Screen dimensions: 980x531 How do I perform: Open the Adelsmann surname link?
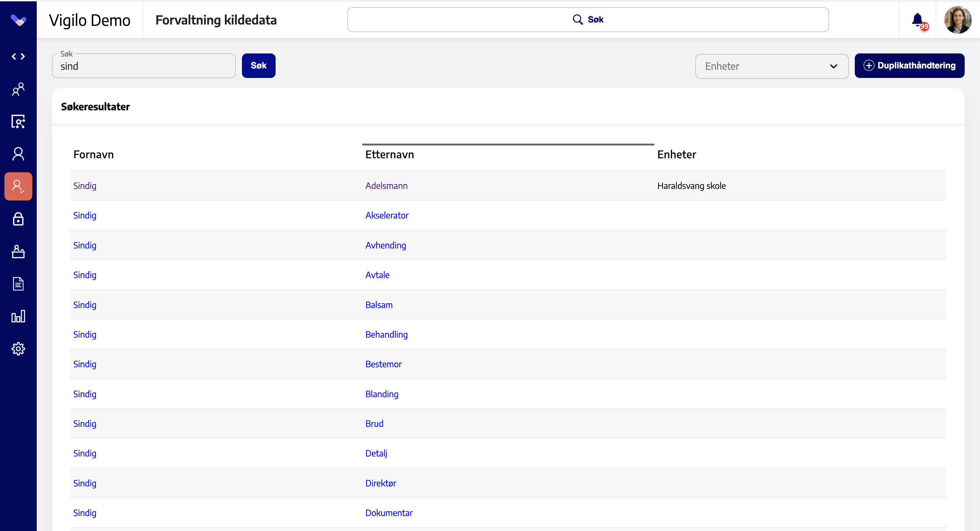click(x=386, y=186)
